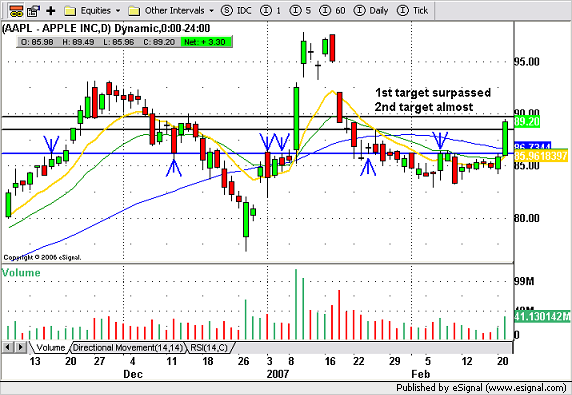Click the blue 86.7344 axis label

tap(532, 146)
